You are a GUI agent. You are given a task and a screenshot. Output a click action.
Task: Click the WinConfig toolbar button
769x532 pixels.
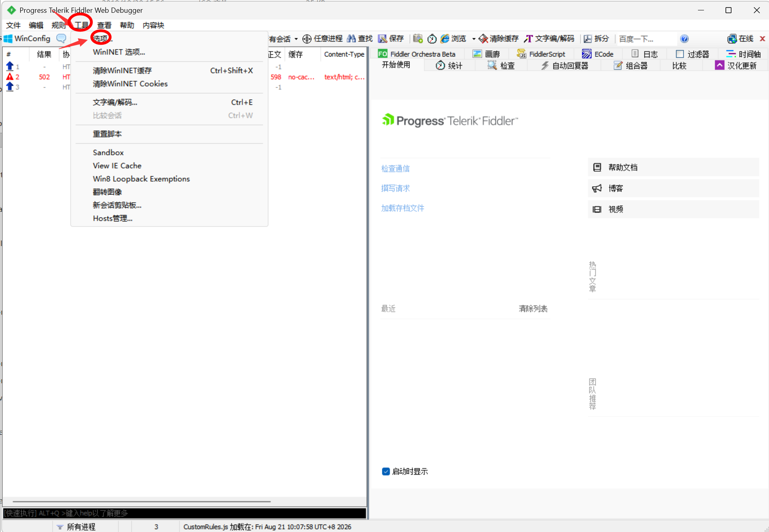tap(27, 39)
